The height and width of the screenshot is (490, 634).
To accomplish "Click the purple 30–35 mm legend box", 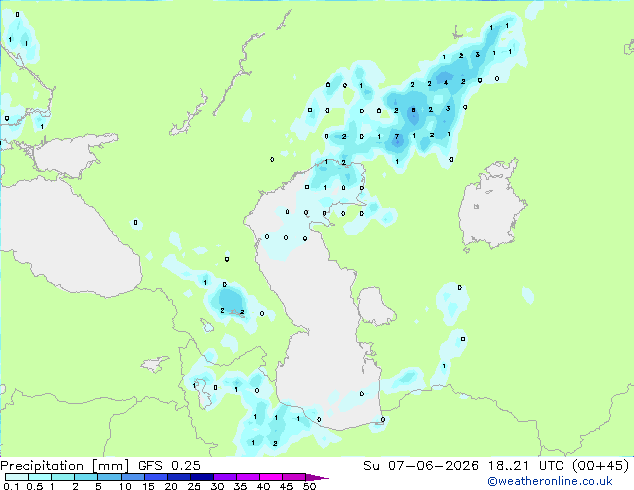I will [225, 477].
